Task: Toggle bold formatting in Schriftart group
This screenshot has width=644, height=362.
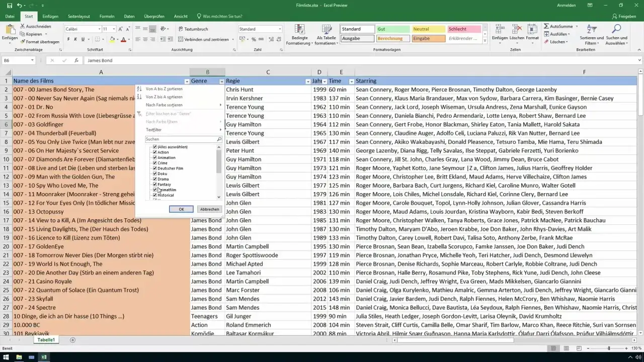Action: (68, 39)
